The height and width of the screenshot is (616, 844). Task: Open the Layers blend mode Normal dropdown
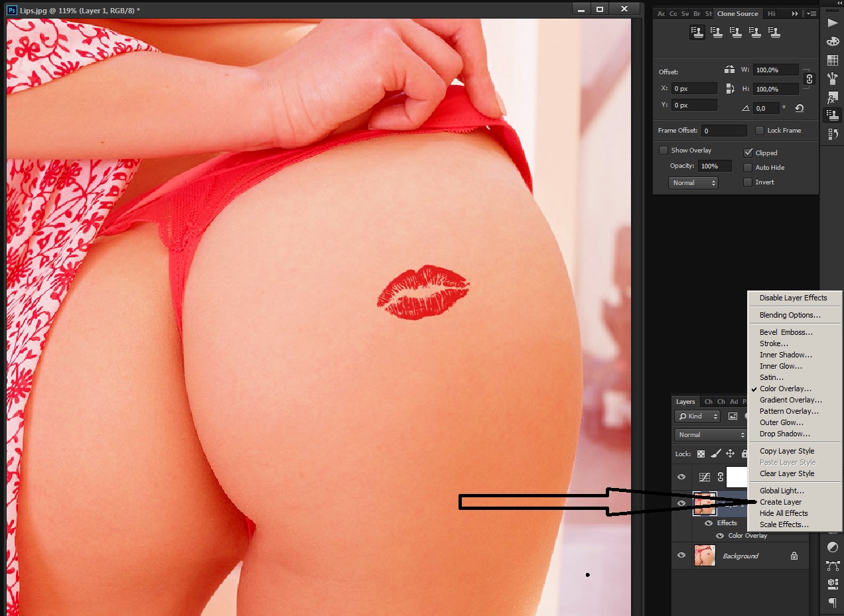point(711,435)
